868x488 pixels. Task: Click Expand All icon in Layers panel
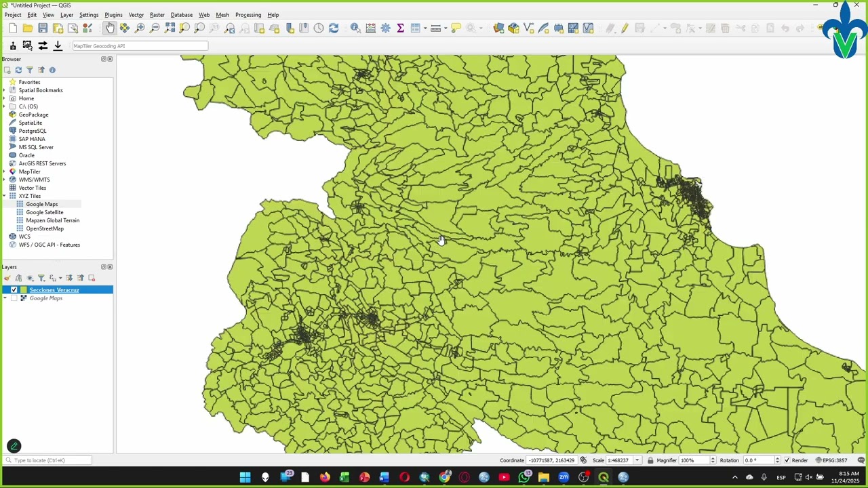[x=69, y=278]
